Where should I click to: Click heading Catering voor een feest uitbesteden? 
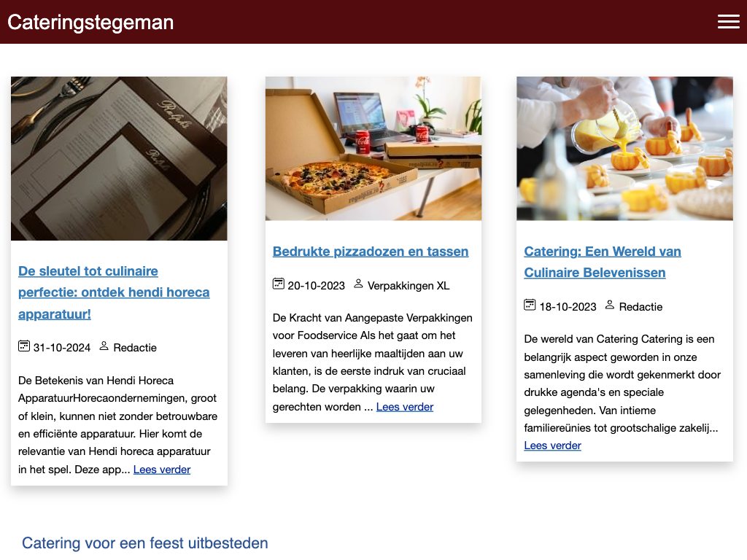click(145, 543)
